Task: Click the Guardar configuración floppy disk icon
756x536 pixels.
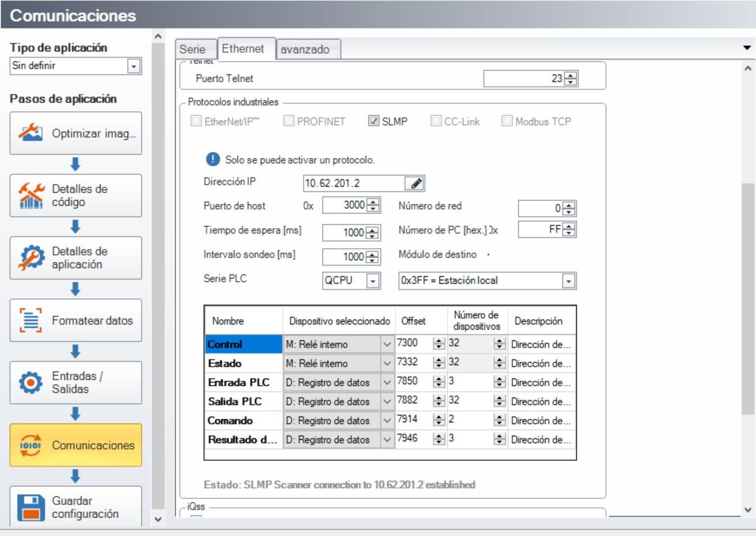Action: point(30,507)
